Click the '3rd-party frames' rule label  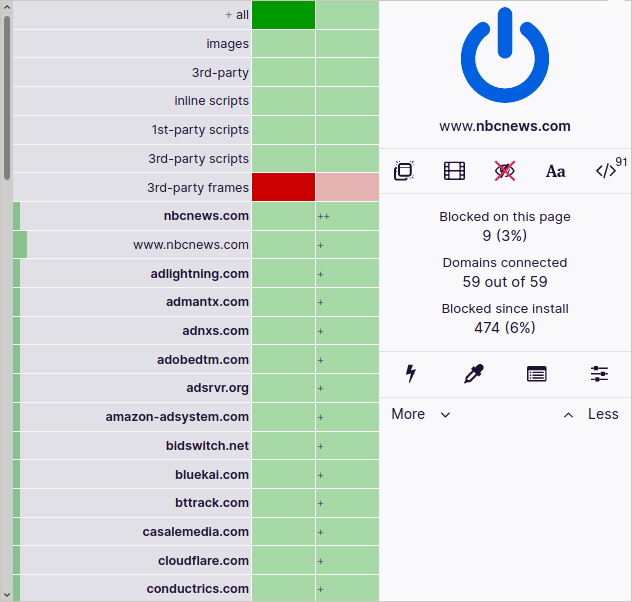tap(132, 187)
